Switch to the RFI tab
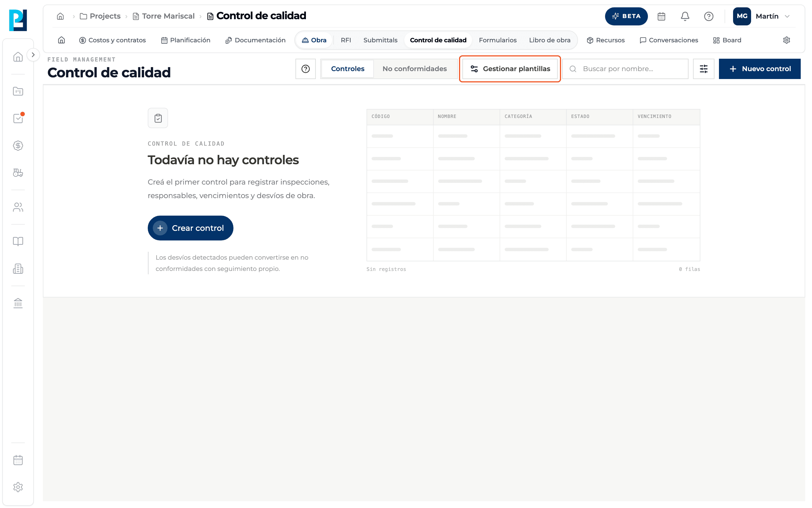Image resolution: width=812 pixels, height=508 pixels. (346, 40)
